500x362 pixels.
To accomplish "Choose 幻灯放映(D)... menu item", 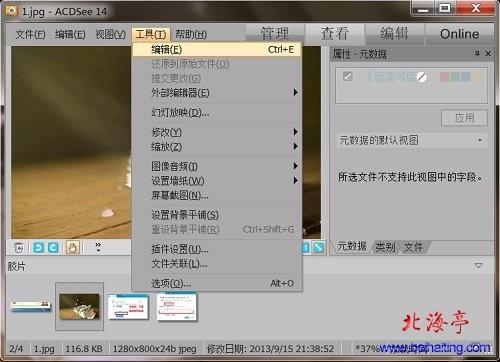I will pos(217,113).
